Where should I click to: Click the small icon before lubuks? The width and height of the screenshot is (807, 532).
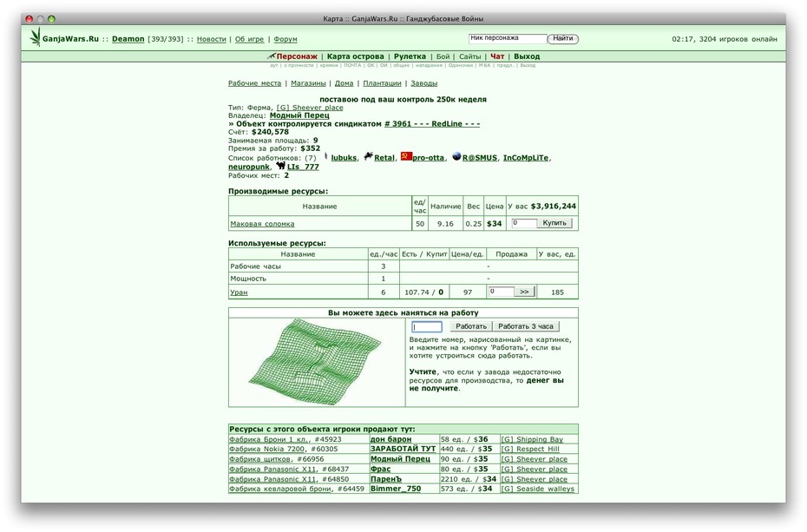tap(325, 156)
